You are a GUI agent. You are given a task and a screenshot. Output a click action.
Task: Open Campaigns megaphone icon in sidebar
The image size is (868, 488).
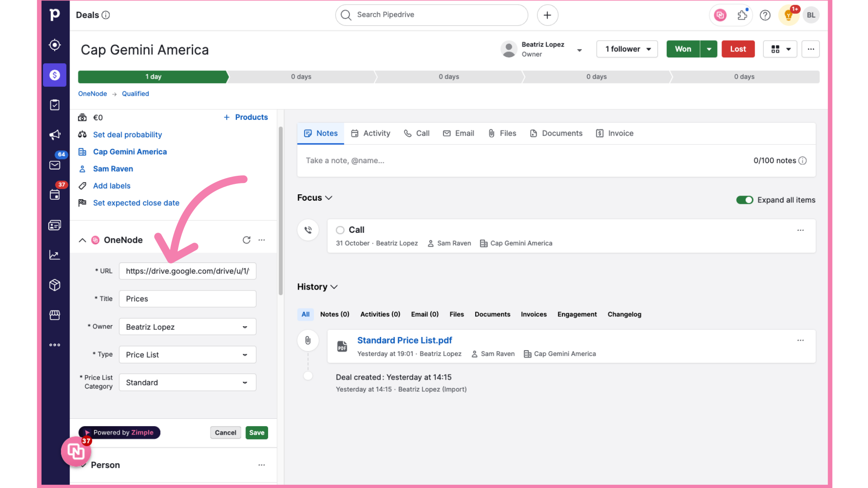coord(55,135)
